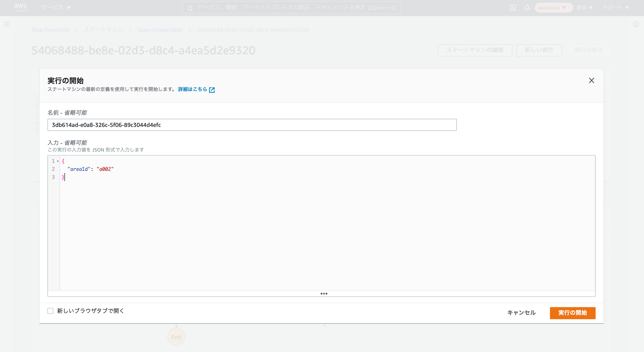Expand the サポート dropdown menu
Screen dimensions: 644x352
point(616,7)
